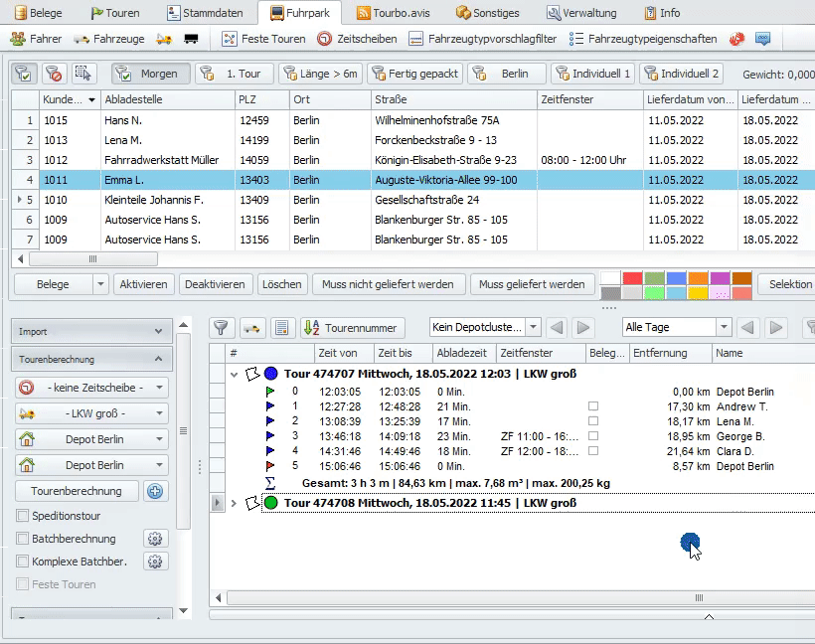Open the Fahrer driver management

36,39
